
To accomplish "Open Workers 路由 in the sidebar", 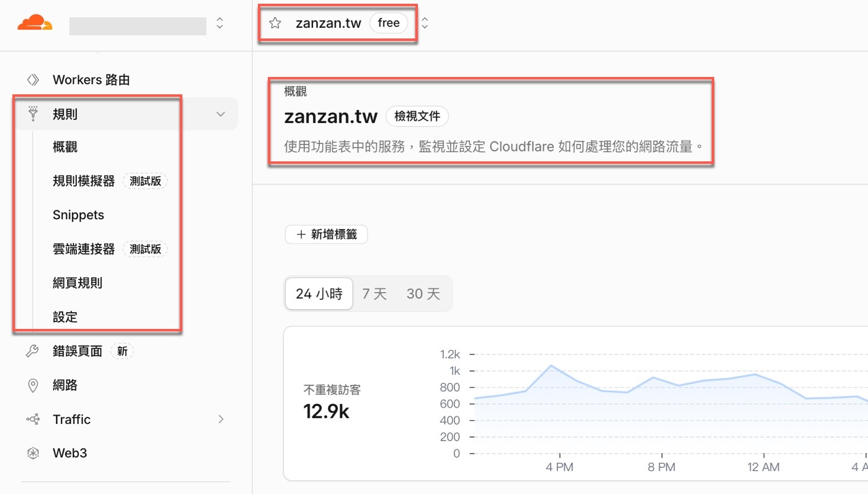I will click(91, 80).
